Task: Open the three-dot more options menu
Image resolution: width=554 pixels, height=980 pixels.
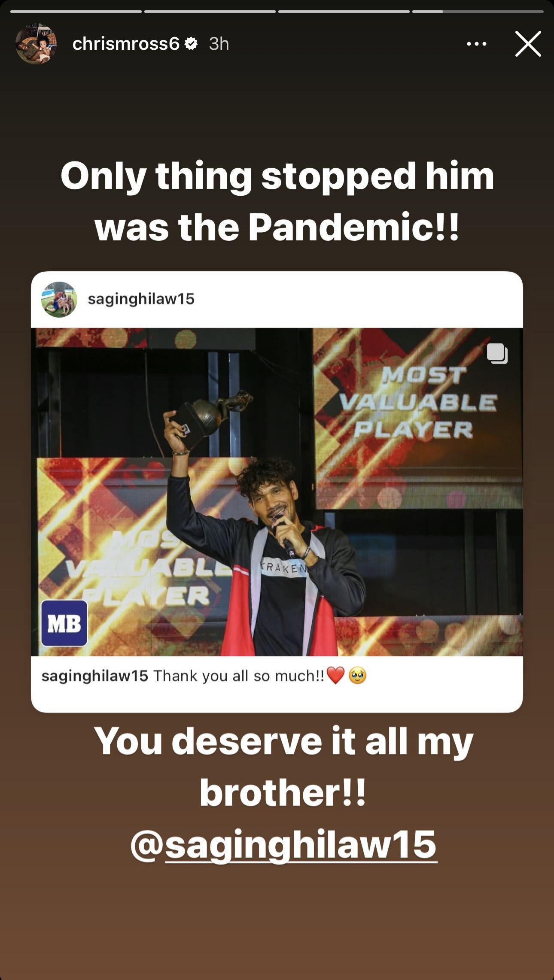Action: click(x=476, y=44)
